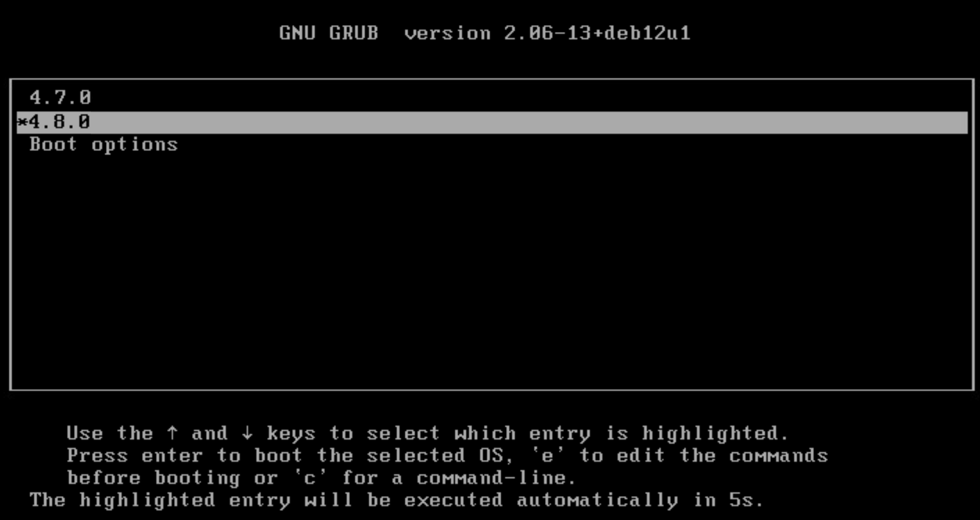Click the word 'keys' in help text

click(x=291, y=434)
